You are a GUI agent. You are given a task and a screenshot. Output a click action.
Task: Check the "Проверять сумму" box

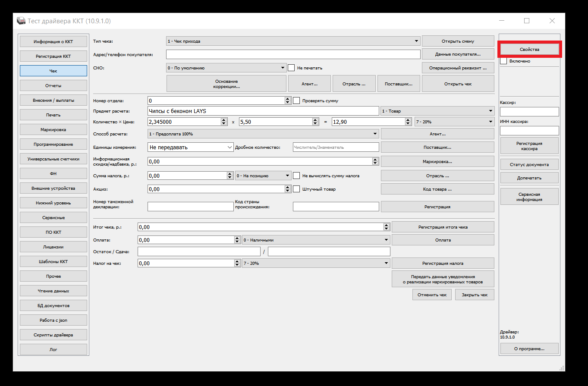(296, 100)
